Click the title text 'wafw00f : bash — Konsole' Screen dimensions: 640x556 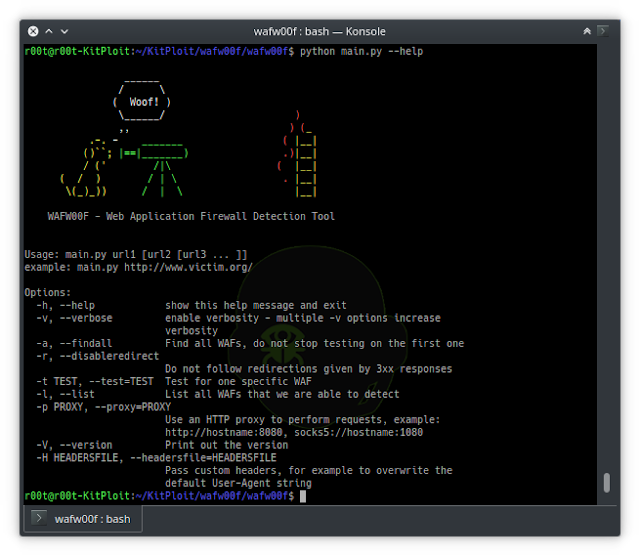pos(319,31)
